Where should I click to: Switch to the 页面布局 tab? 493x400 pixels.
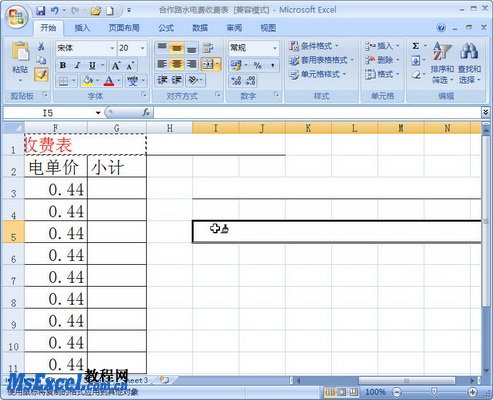(x=124, y=28)
